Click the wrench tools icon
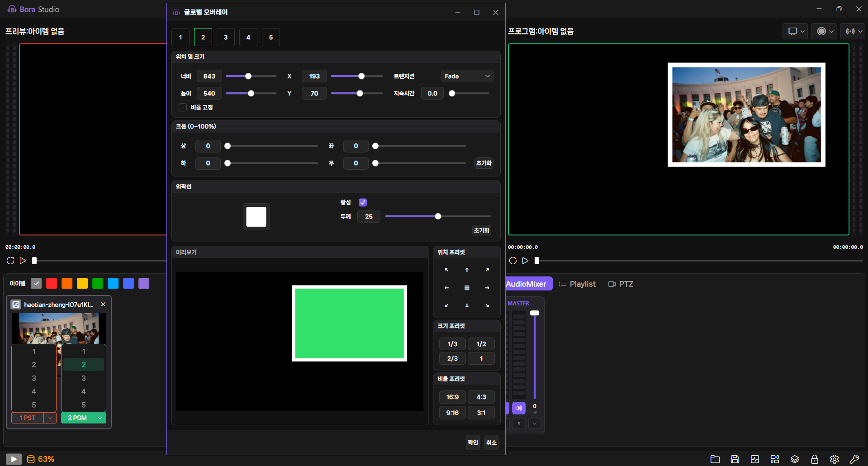 pyautogui.click(x=854, y=459)
